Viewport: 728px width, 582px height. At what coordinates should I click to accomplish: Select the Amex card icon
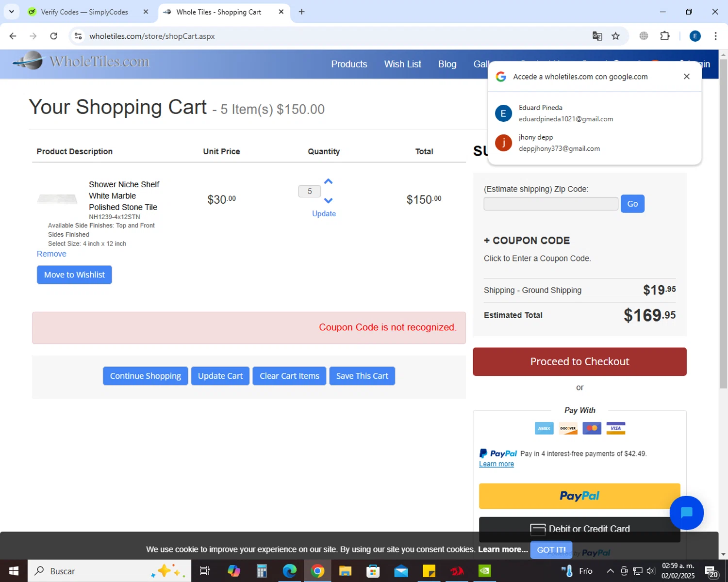pyautogui.click(x=544, y=428)
